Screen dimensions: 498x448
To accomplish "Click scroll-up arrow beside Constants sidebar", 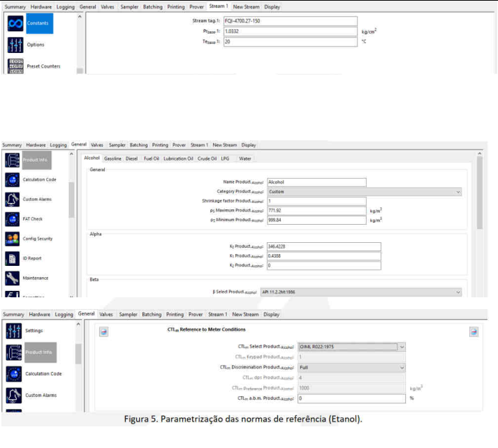I will [80, 17].
